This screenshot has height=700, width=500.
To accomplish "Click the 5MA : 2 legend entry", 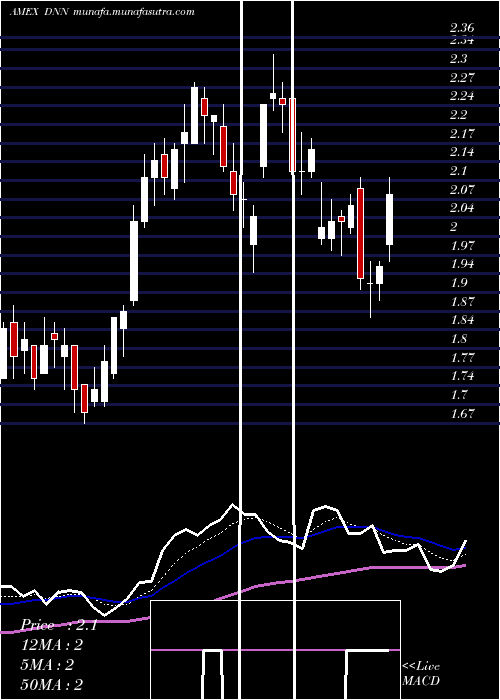I will point(47,665).
